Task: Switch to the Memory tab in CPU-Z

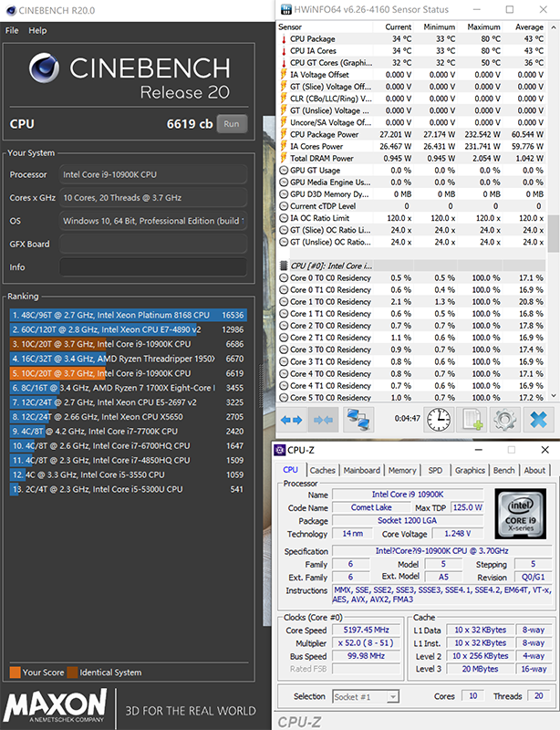Action: 402,470
